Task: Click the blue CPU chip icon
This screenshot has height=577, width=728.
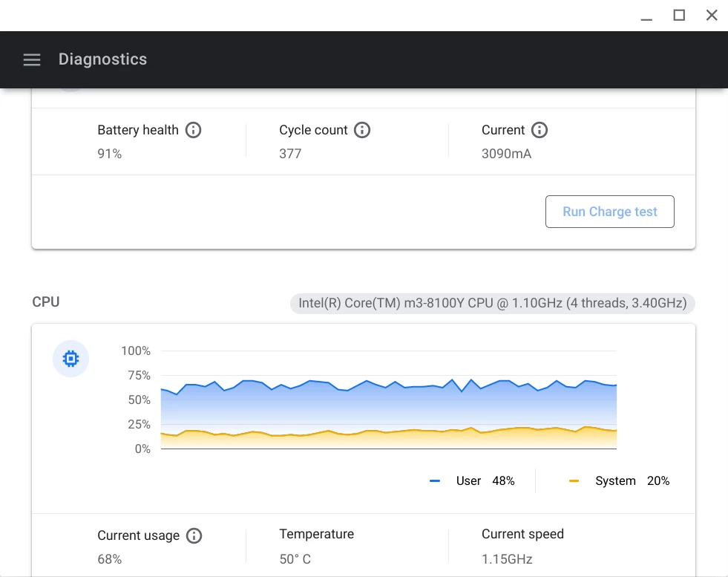Action: click(x=70, y=359)
